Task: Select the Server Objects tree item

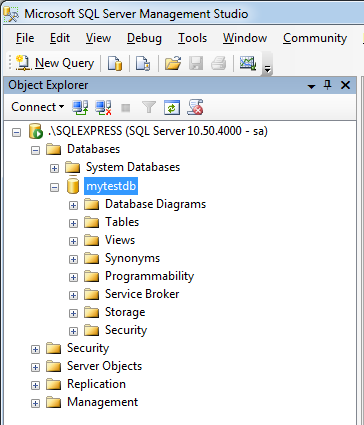Action: (x=104, y=366)
